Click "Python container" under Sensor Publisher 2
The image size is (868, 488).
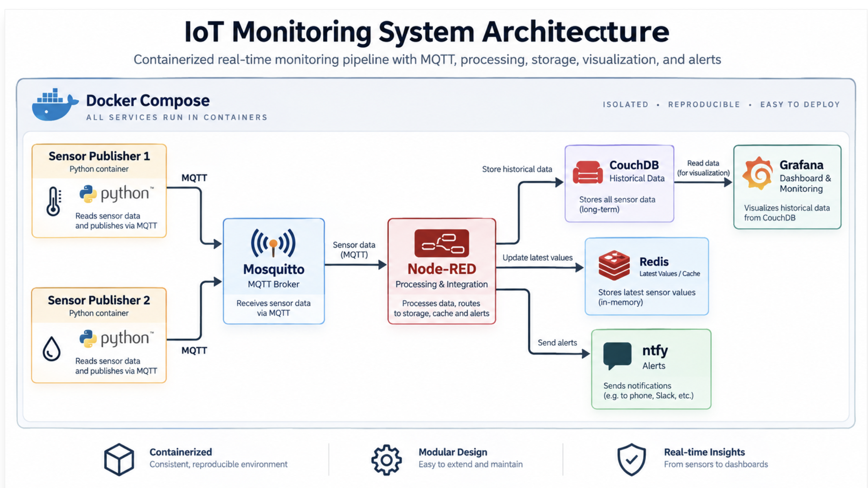coord(99,313)
